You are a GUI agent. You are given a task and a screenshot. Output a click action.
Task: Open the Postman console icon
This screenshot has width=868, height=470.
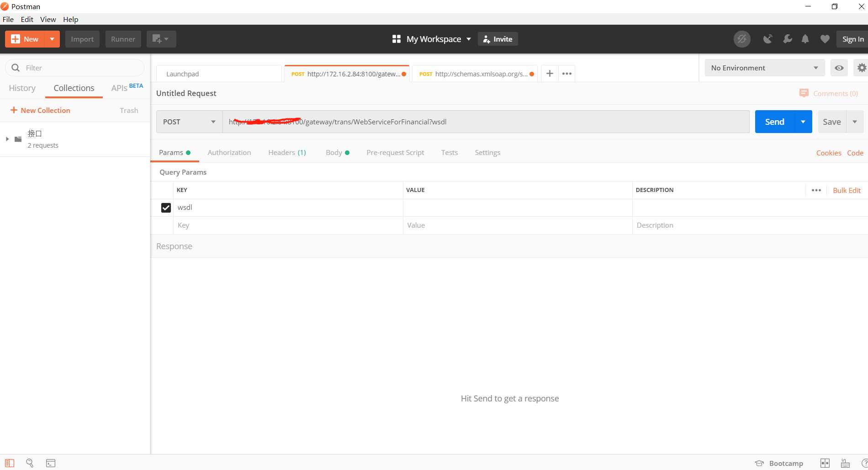tap(51, 463)
